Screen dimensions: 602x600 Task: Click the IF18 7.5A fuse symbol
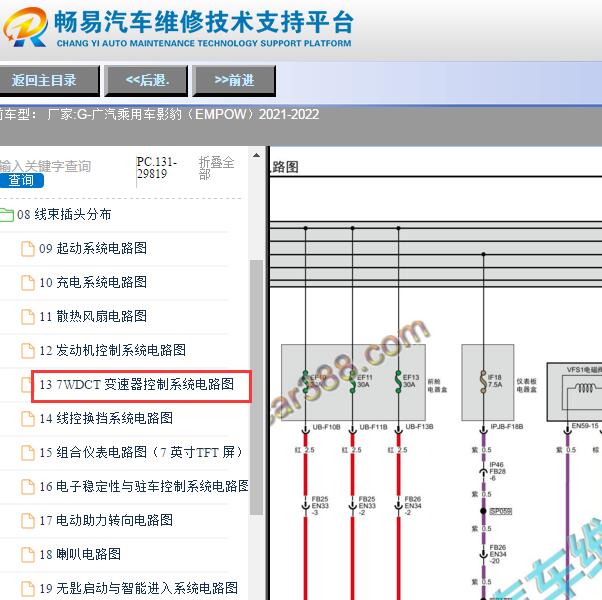pyautogui.click(x=484, y=382)
